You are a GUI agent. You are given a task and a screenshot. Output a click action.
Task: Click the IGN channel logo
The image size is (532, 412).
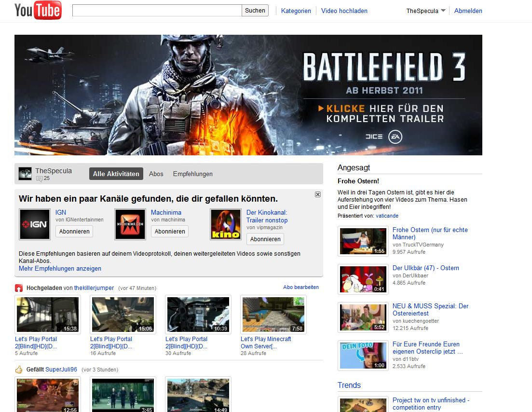[35, 224]
